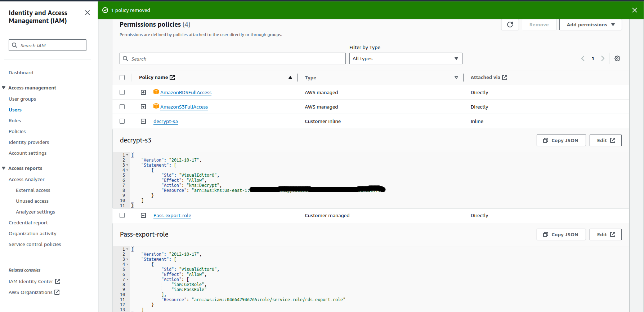Click the success checkmark icon in banner

pyautogui.click(x=105, y=10)
